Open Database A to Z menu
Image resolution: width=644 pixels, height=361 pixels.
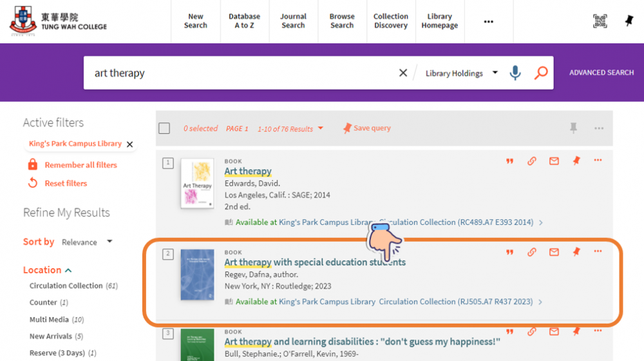[x=244, y=21]
